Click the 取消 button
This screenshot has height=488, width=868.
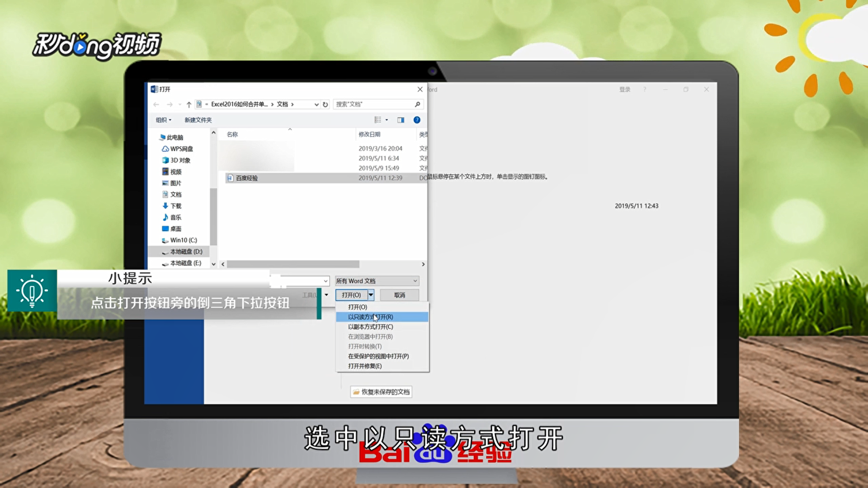(x=399, y=295)
